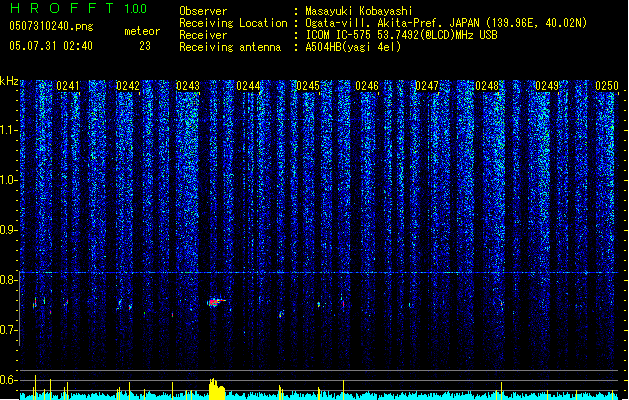Click the 0246 time marker
Viewport: 629px width, 400px height.
[x=367, y=86]
